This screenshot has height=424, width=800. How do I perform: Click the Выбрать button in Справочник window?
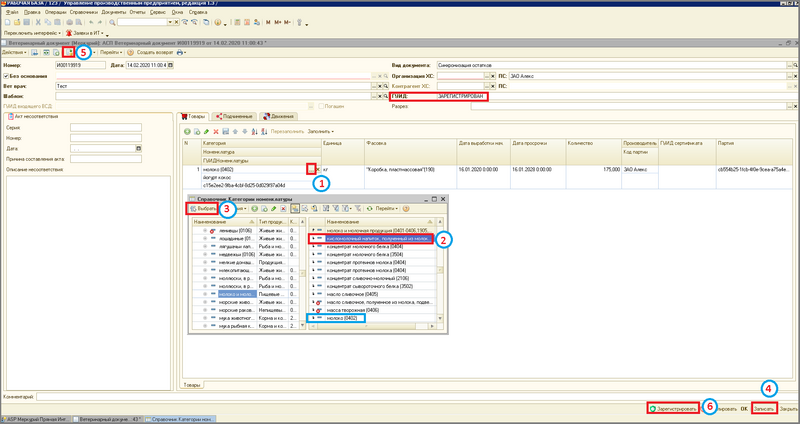(201, 208)
